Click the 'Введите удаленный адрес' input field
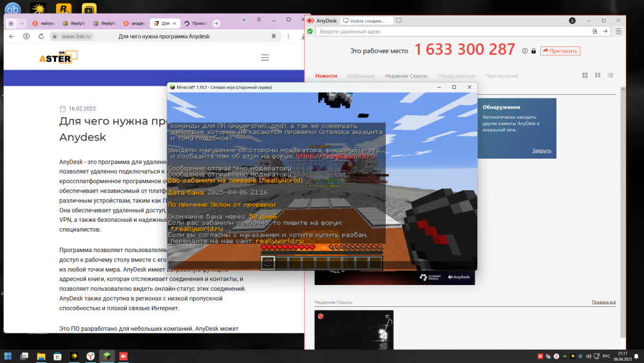 pos(452,31)
